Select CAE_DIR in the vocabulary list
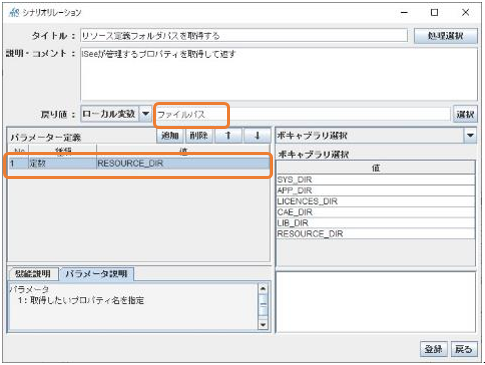Viewport: 485px width, 365px height. pos(376,212)
